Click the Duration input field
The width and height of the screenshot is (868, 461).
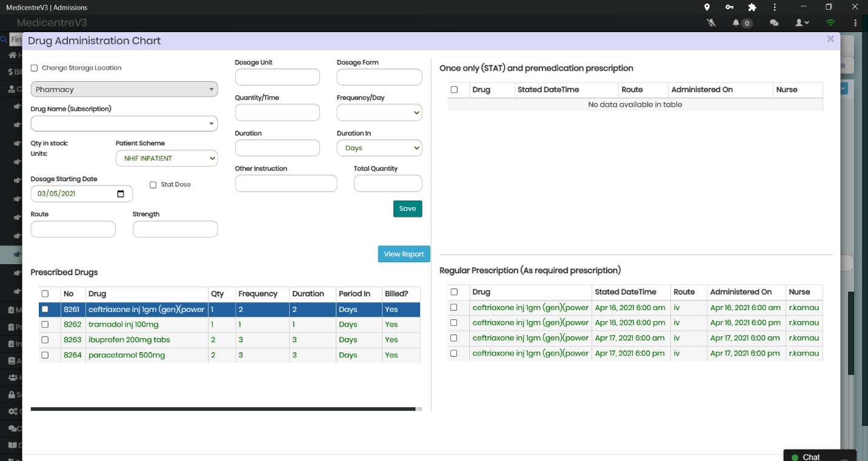coord(278,148)
